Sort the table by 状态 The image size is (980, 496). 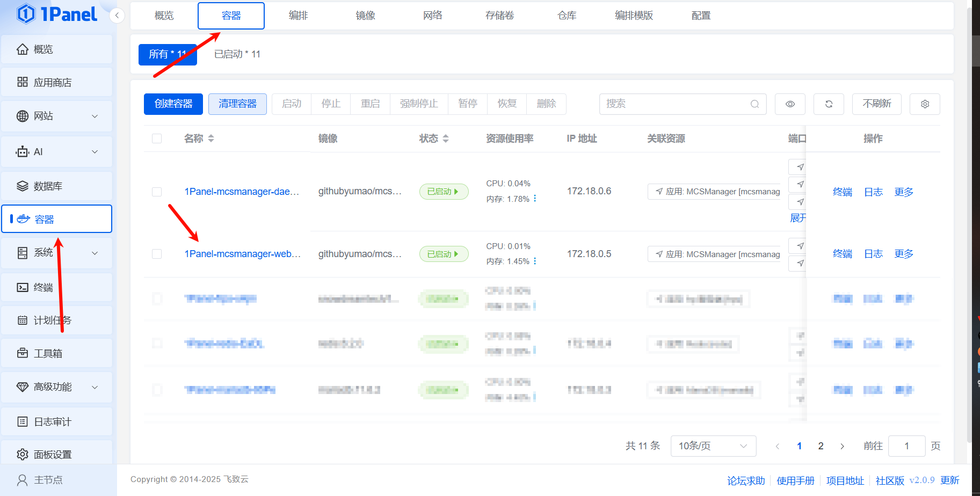tap(446, 138)
